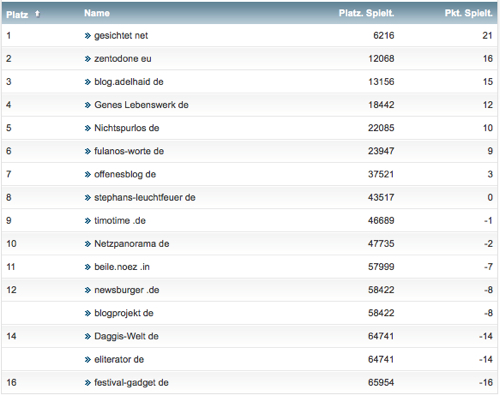Open the offenesblog de link
500x396 pixels.
click(x=125, y=174)
